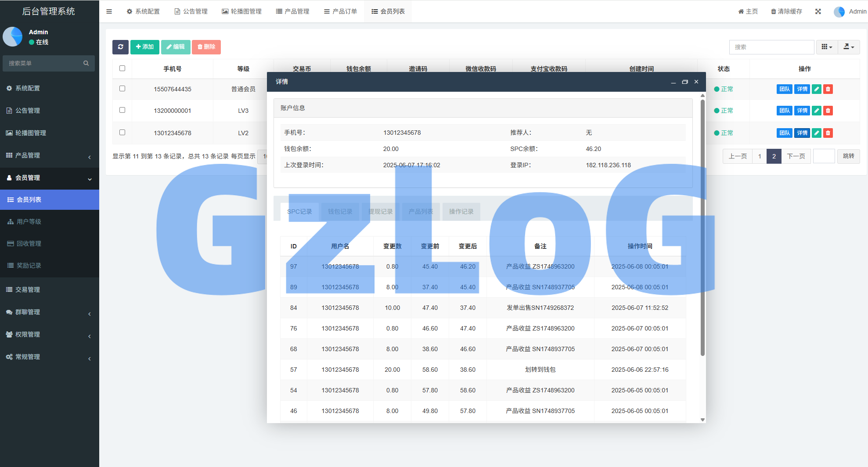
Task: Toggle the select-all checkbox in table header
Action: click(x=122, y=68)
